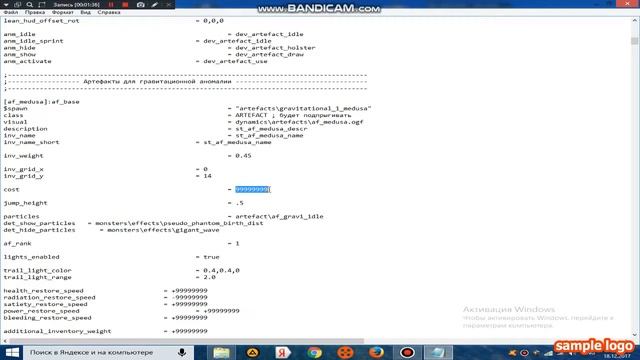
Task: Click the visual path af_medusa.ogf
Action: pyautogui.click(x=299, y=122)
